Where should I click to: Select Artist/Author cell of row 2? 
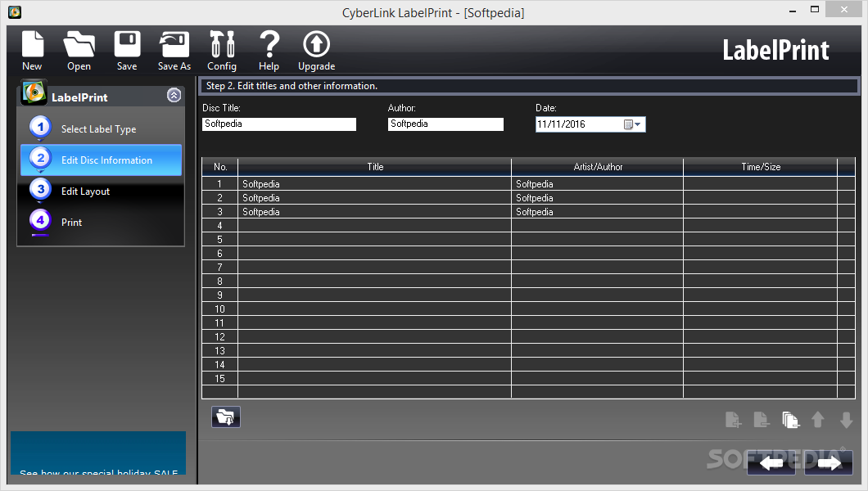[597, 197]
